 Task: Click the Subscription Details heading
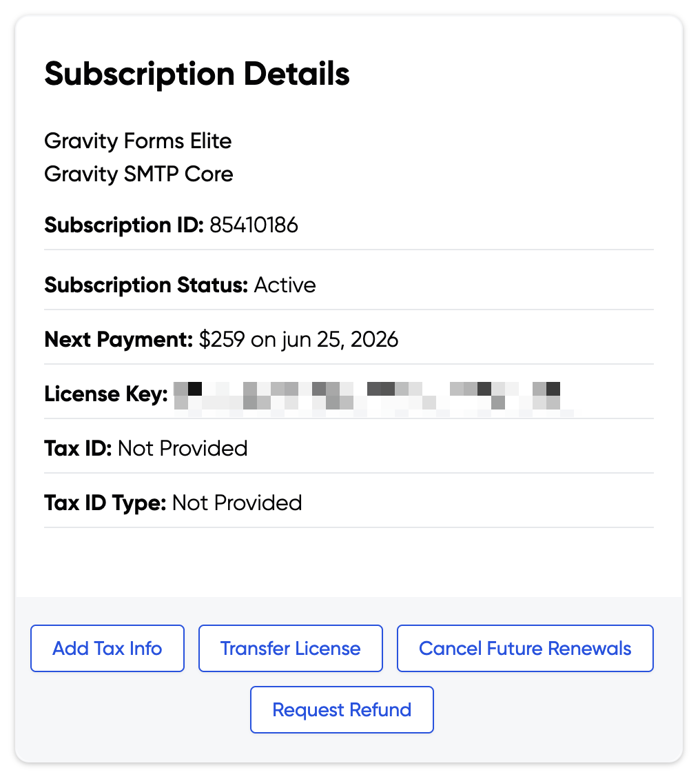pyautogui.click(x=197, y=74)
